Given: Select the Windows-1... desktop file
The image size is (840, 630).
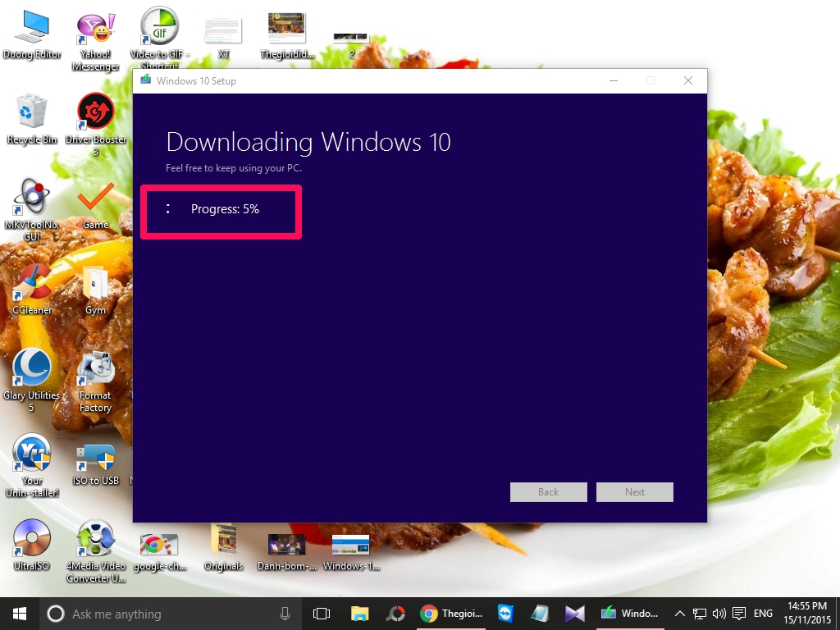Looking at the screenshot, I should 351,552.
